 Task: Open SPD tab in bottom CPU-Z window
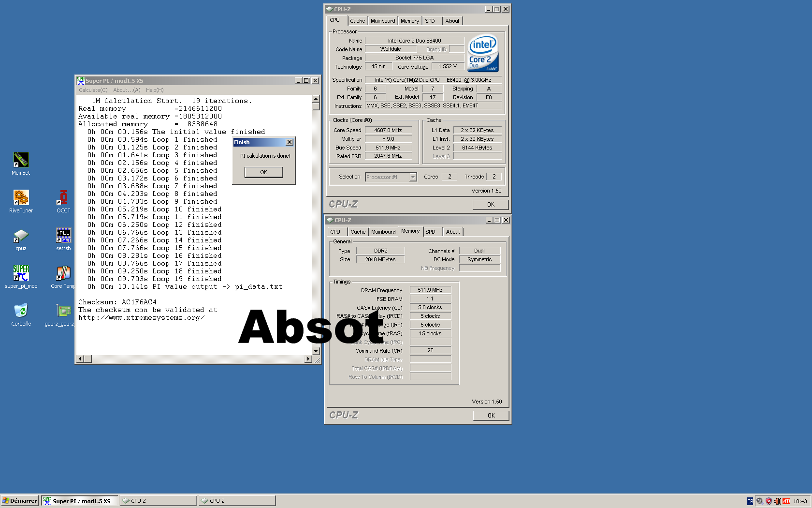(x=431, y=232)
